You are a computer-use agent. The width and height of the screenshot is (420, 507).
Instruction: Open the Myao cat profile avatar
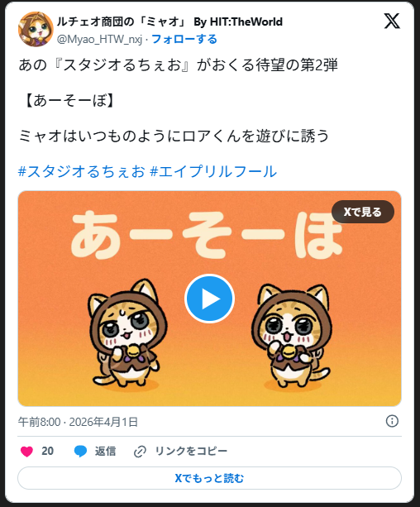(x=36, y=29)
